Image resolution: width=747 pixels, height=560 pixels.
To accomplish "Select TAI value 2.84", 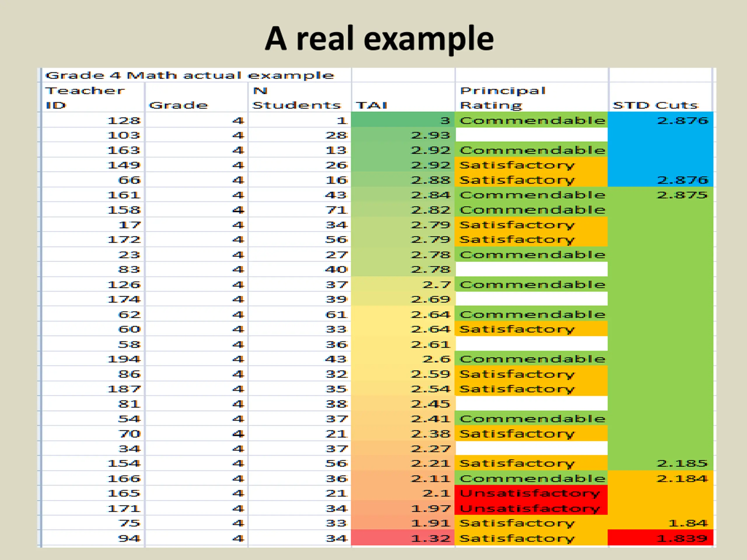I will (x=403, y=195).
